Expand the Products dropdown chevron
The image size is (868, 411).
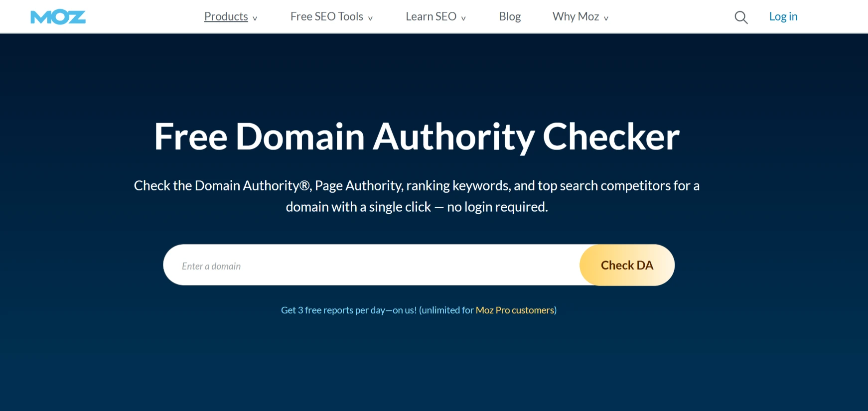point(255,18)
